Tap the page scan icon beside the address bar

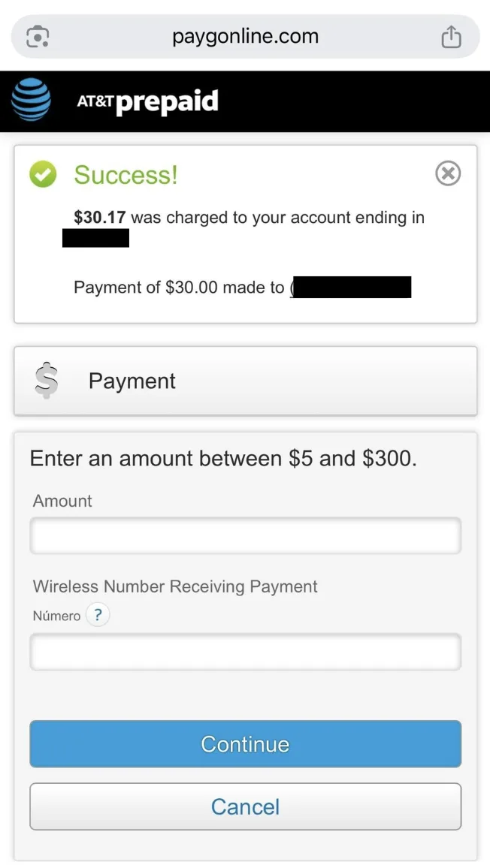pyautogui.click(x=36, y=35)
